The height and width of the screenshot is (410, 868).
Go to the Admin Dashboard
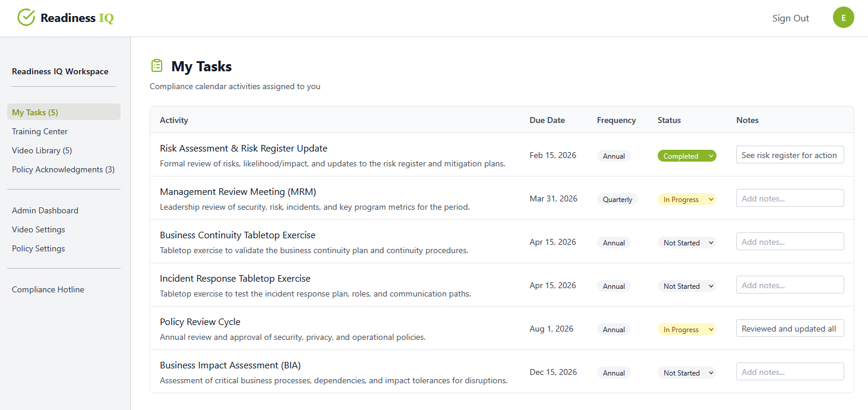45,210
